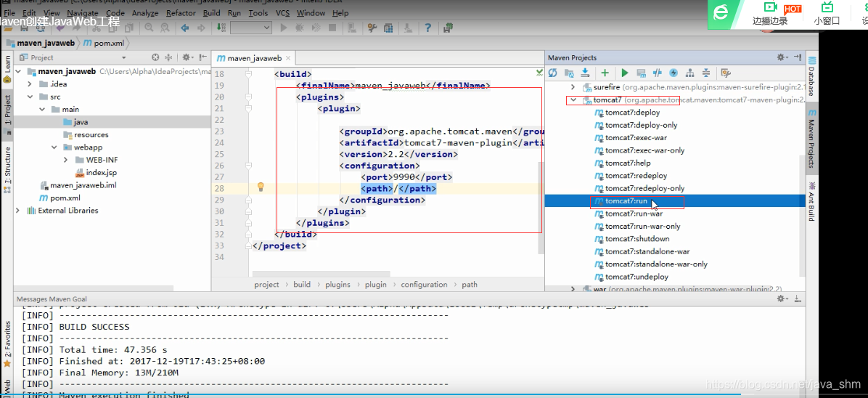The height and width of the screenshot is (398, 868).
Task: Click the Help question mark icon
Action: point(428,27)
